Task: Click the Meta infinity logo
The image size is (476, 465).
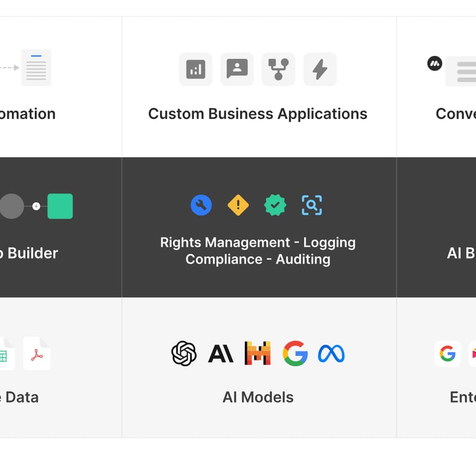Action: pos(331,353)
